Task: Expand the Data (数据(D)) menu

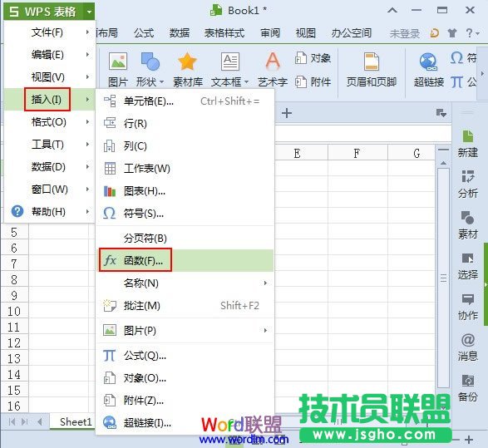Action: (x=50, y=166)
